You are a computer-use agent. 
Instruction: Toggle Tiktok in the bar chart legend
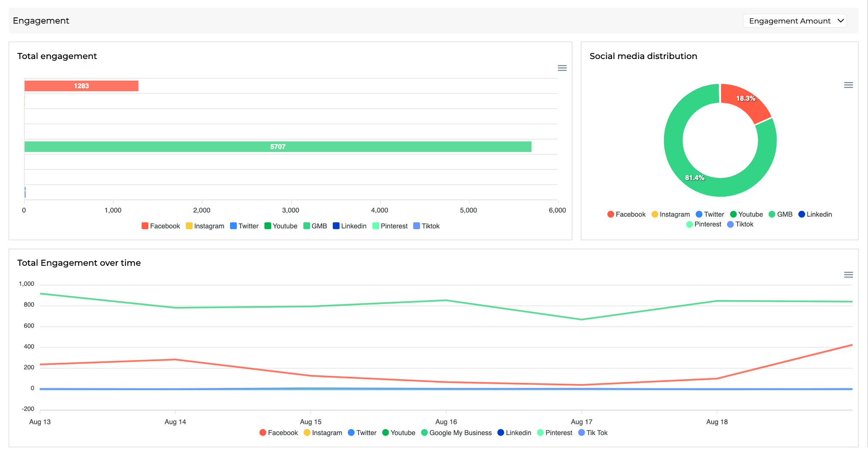click(x=426, y=226)
